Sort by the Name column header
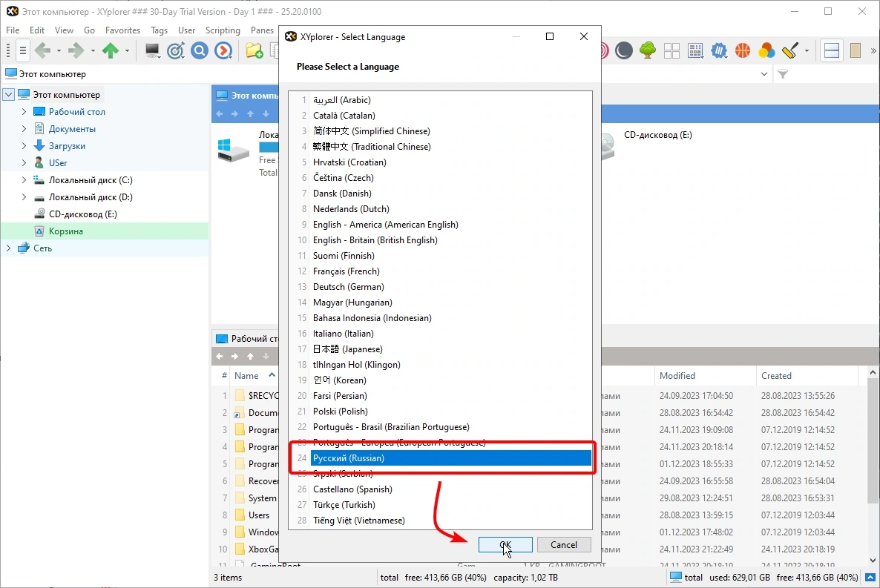Screen dimensions: 880x588 pyautogui.click(x=246, y=376)
